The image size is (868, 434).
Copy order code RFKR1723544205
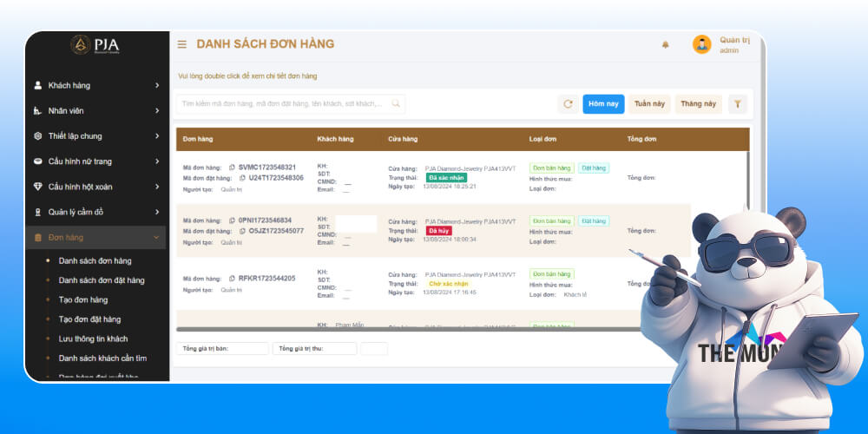tap(232, 279)
